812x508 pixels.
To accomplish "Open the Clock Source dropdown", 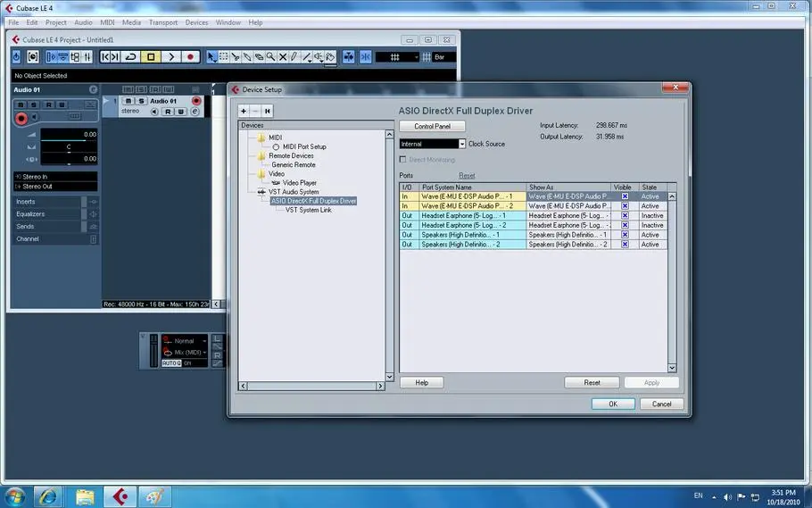I will [461, 144].
